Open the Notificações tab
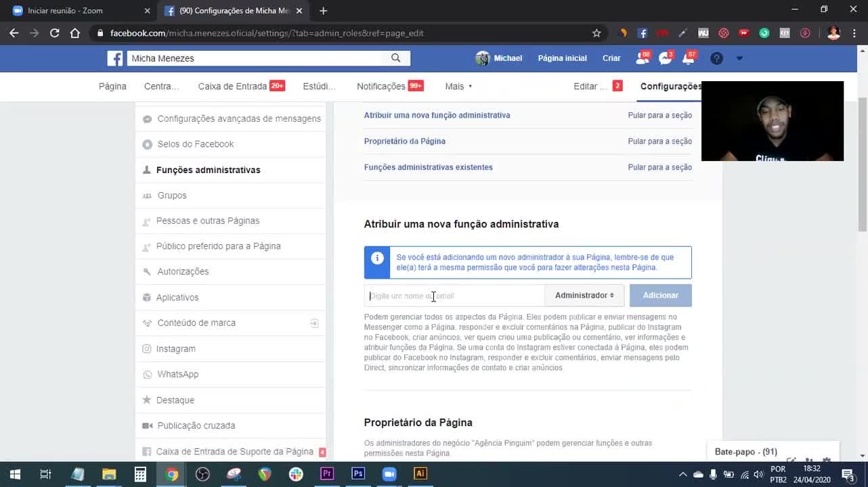 coord(390,87)
